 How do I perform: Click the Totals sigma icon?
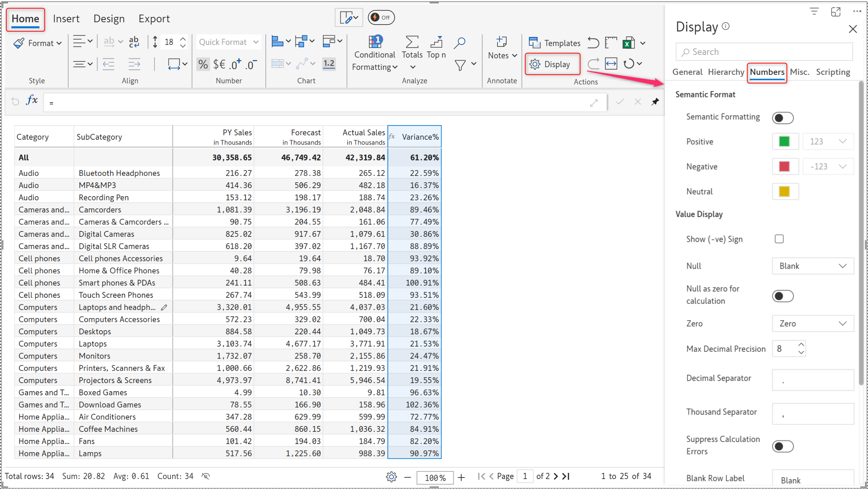click(x=412, y=42)
